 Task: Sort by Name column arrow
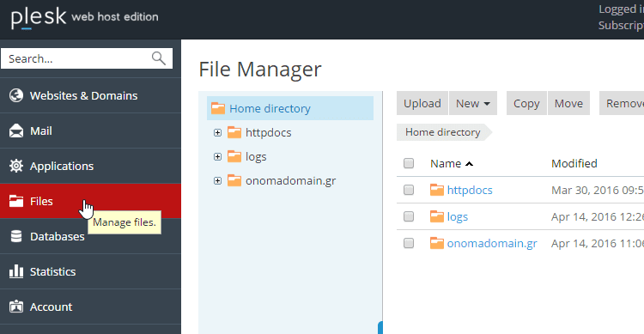click(x=469, y=164)
